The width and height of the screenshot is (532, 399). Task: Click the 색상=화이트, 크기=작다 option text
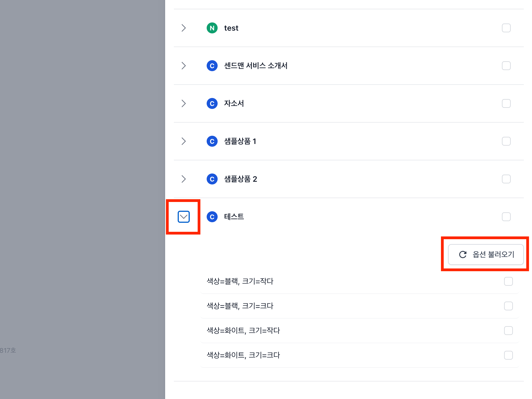[243, 331]
